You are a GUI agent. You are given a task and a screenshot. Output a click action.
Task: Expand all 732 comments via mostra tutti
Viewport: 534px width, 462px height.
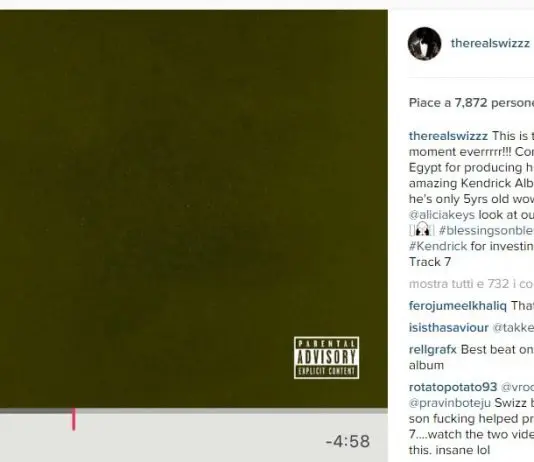coord(471,284)
